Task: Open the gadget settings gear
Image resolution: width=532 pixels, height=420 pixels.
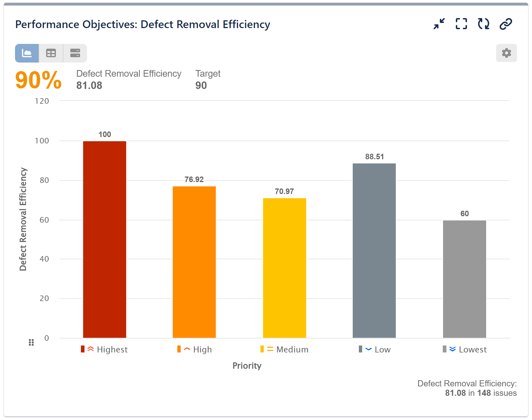Action: (x=506, y=53)
